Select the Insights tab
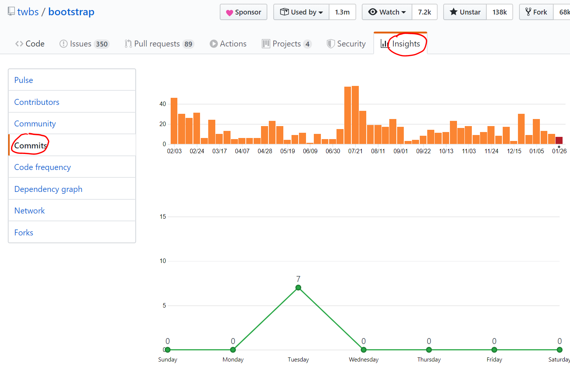The width and height of the screenshot is (570, 392). click(400, 44)
